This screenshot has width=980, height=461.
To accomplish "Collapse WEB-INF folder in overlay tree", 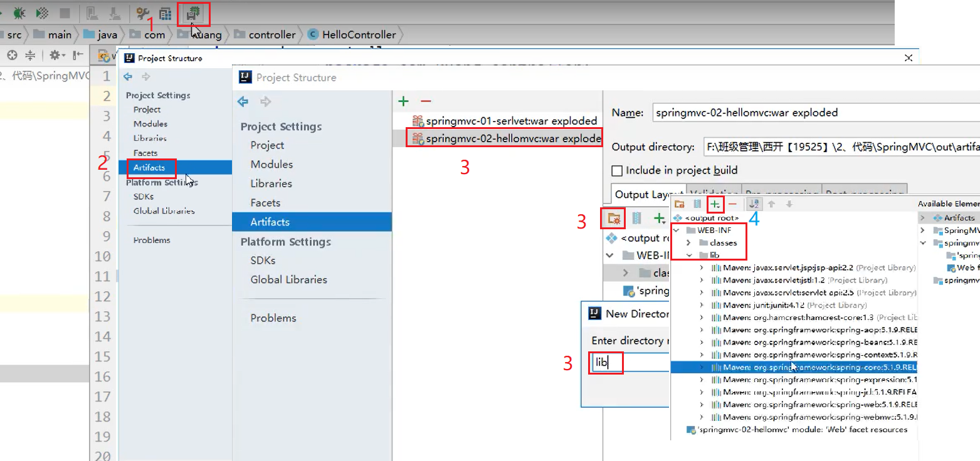I will [x=676, y=230].
